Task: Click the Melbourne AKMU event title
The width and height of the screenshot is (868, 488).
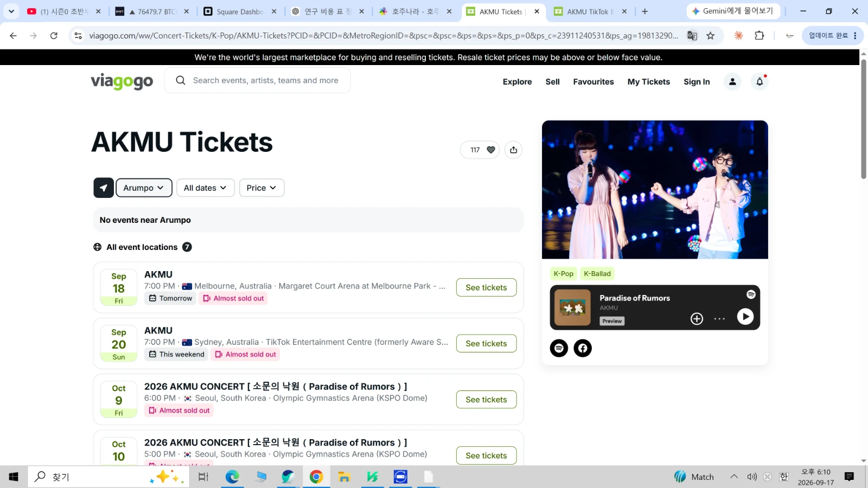Action: 158,275
